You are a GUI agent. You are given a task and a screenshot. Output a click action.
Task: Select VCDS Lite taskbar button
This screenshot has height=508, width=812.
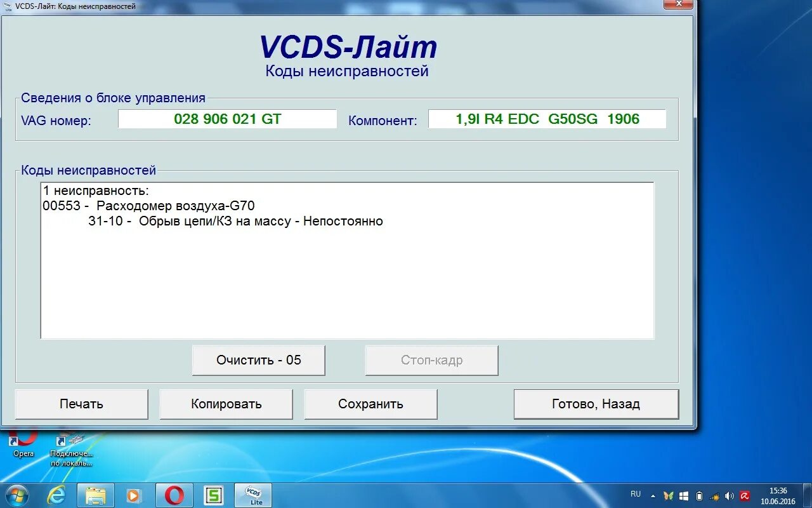pyautogui.click(x=253, y=495)
